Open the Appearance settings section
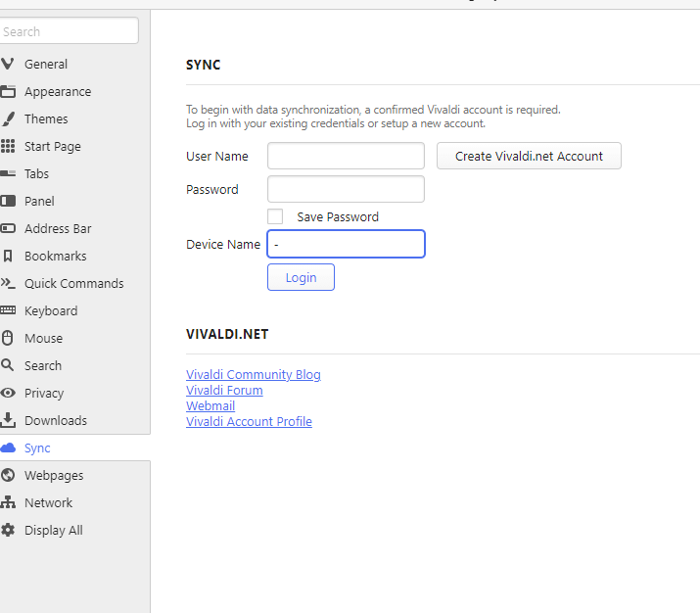Image resolution: width=700 pixels, height=613 pixels. click(x=58, y=91)
